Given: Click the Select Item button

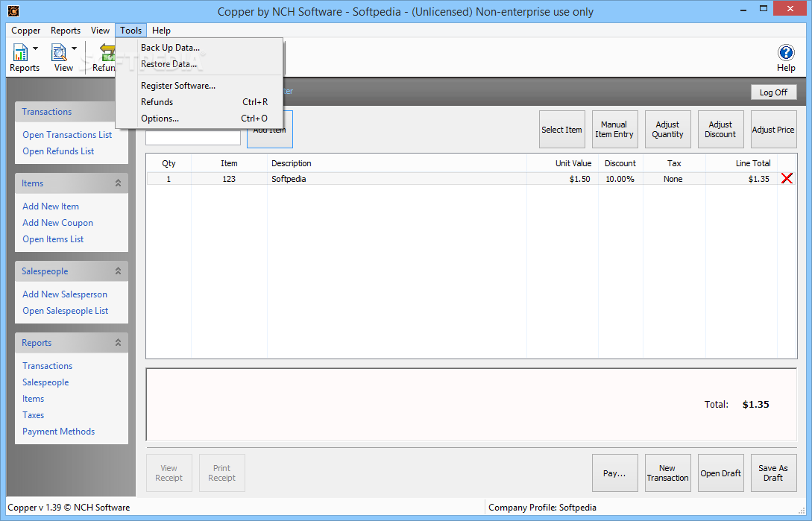Looking at the screenshot, I should tap(562, 130).
